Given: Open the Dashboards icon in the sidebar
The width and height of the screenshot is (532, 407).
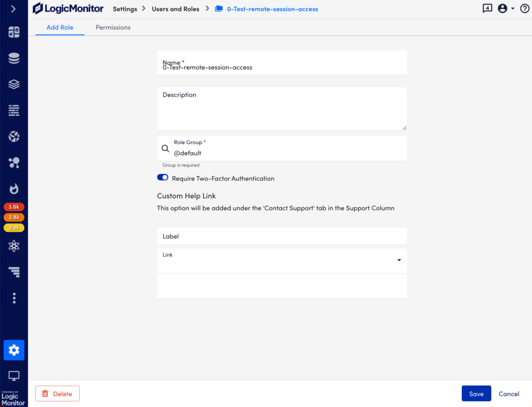Looking at the screenshot, I should [14, 32].
